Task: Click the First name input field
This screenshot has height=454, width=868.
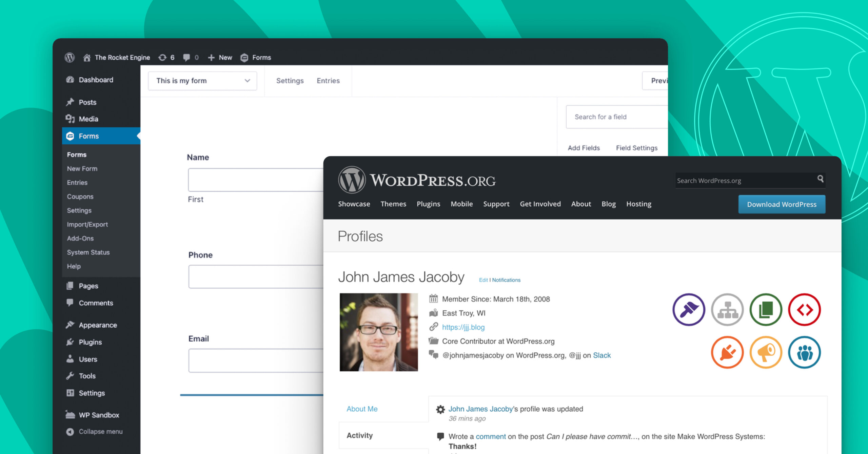Action: [256, 180]
